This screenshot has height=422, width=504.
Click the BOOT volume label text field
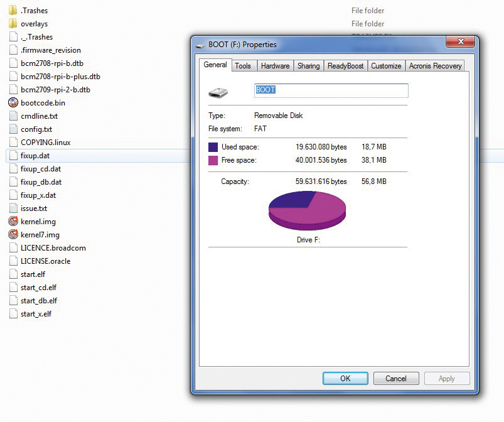(x=331, y=90)
